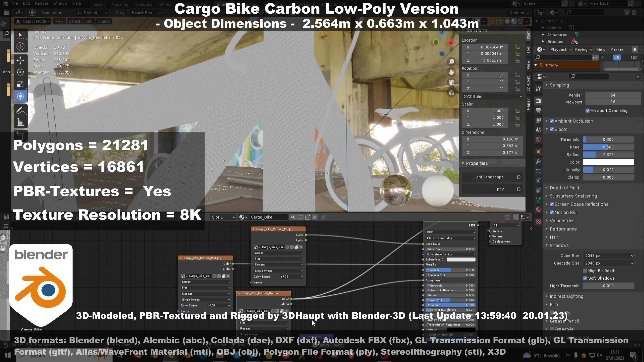Toggle lock on Scale Z
The width and height of the screenshot is (644, 362).
[517, 124]
